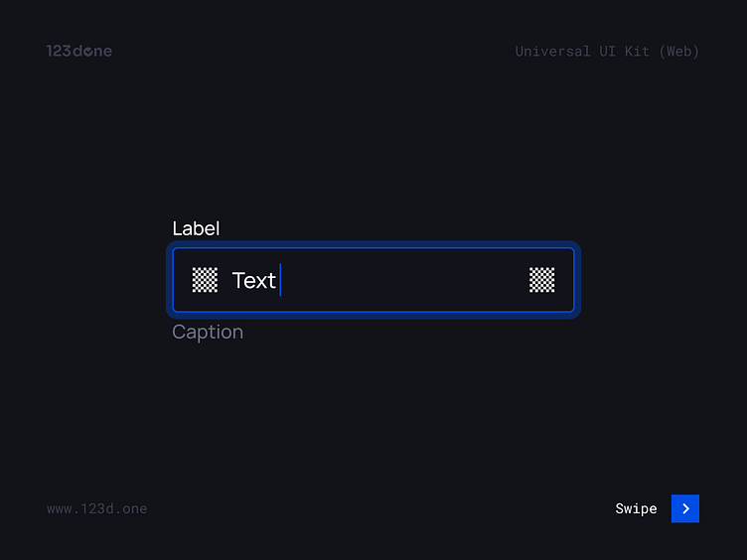Click the "Caption" helper text below the field
This screenshot has height=560, width=747.
(208, 332)
